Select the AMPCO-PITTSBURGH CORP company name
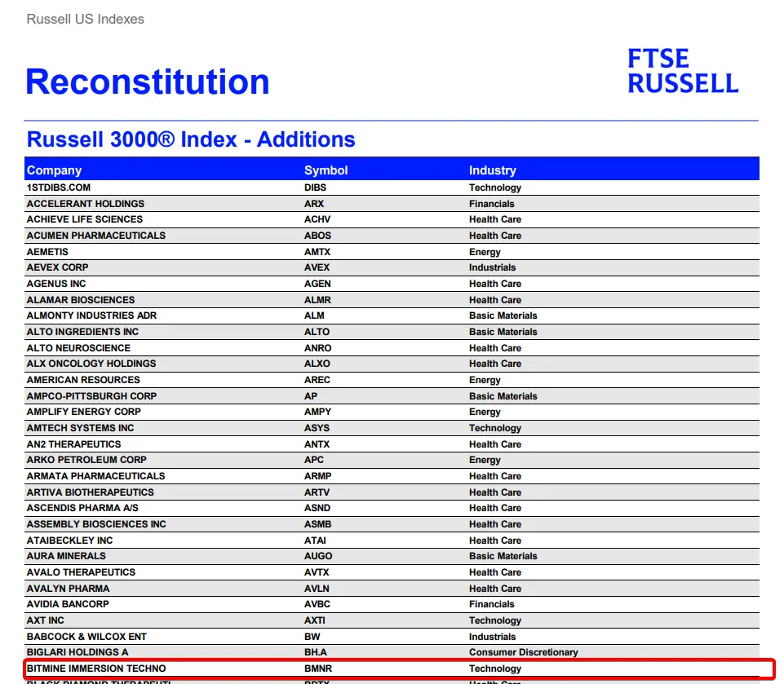784x684 pixels. tap(91, 395)
